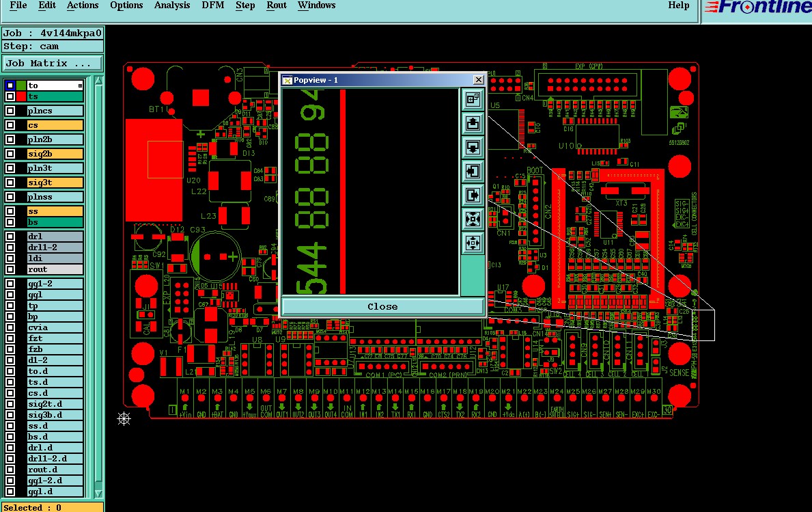Pan the Popview to the left
This screenshot has width=812, height=512.
tap(473, 171)
